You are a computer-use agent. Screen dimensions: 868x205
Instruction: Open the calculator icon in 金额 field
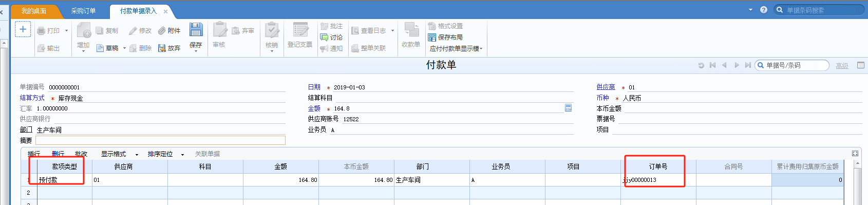(568, 108)
